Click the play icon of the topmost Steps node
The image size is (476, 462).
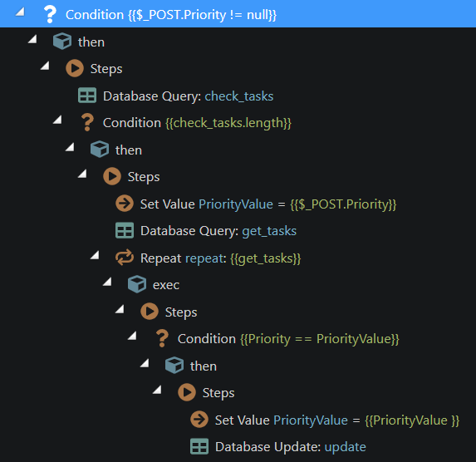75,68
